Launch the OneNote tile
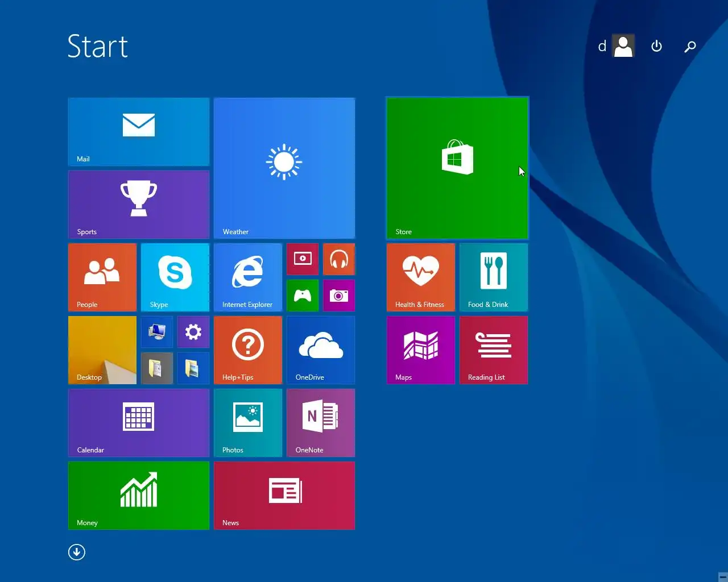 tap(321, 423)
